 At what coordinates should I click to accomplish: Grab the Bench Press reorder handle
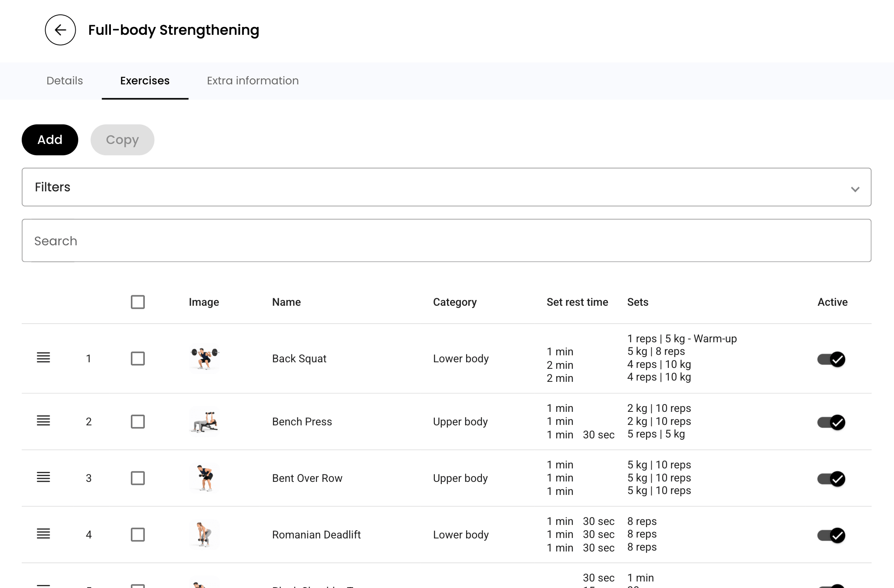point(43,421)
